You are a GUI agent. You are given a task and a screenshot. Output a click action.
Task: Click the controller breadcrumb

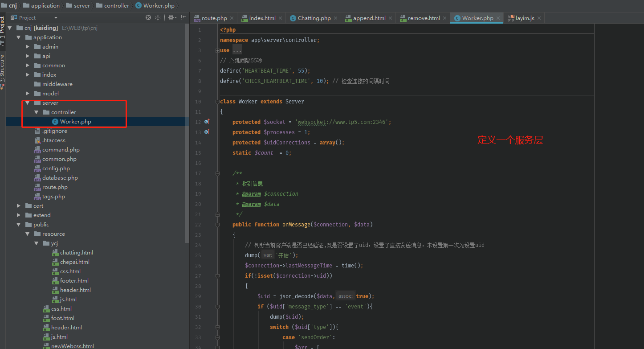113,6
